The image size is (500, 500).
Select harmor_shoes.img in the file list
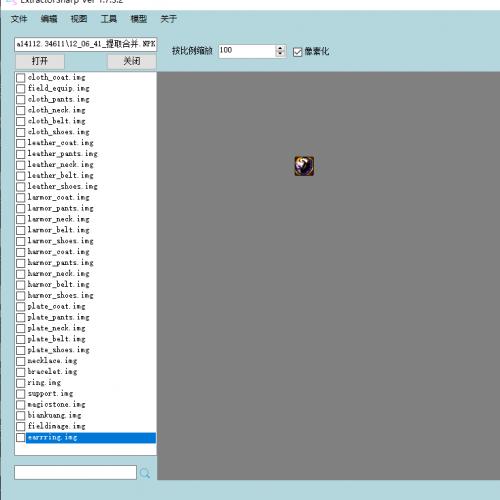click(x=60, y=295)
